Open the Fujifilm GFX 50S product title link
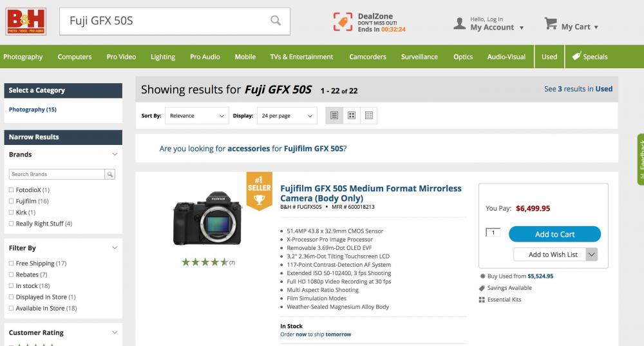This screenshot has height=346, width=644. 371,193
